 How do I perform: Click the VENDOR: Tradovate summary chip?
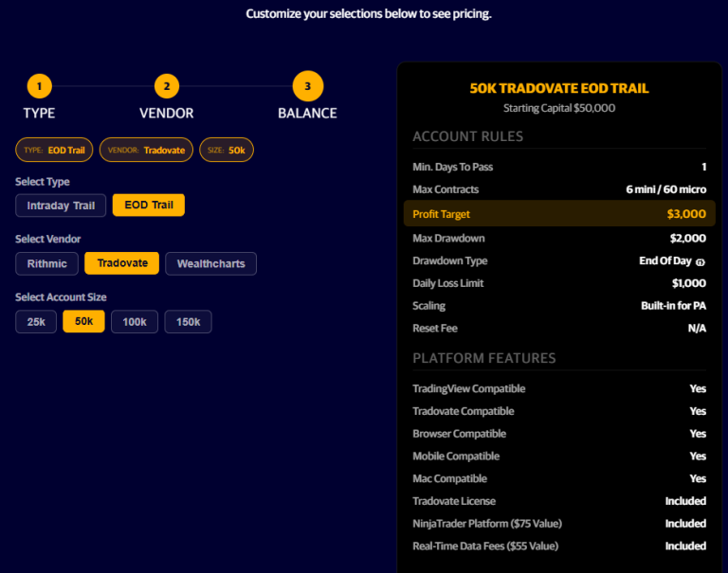pos(146,150)
